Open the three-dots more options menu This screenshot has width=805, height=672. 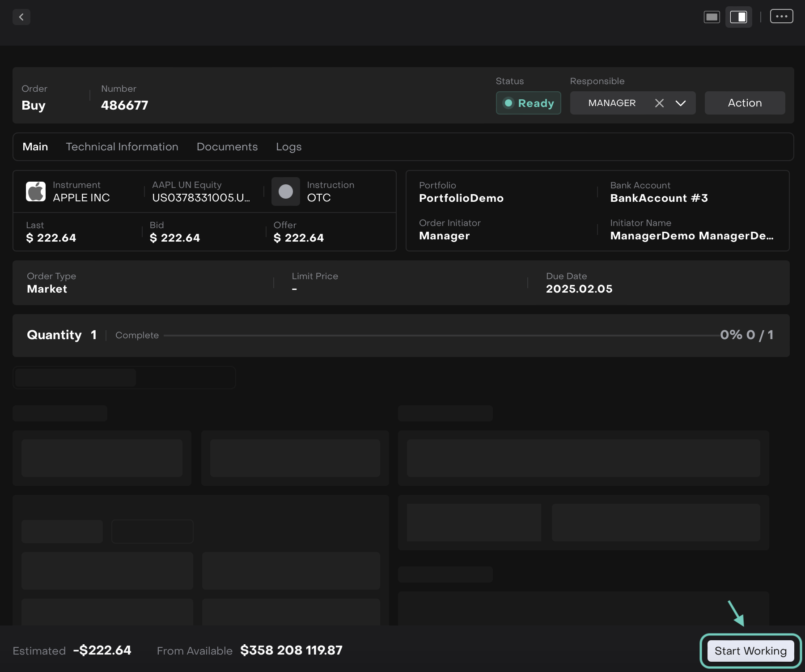coord(781,17)
